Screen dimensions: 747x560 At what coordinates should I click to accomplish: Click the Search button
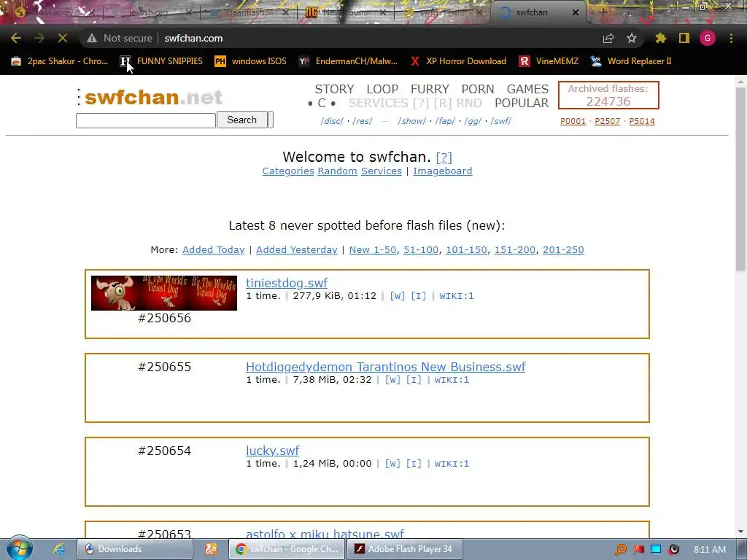click(242, 120)
